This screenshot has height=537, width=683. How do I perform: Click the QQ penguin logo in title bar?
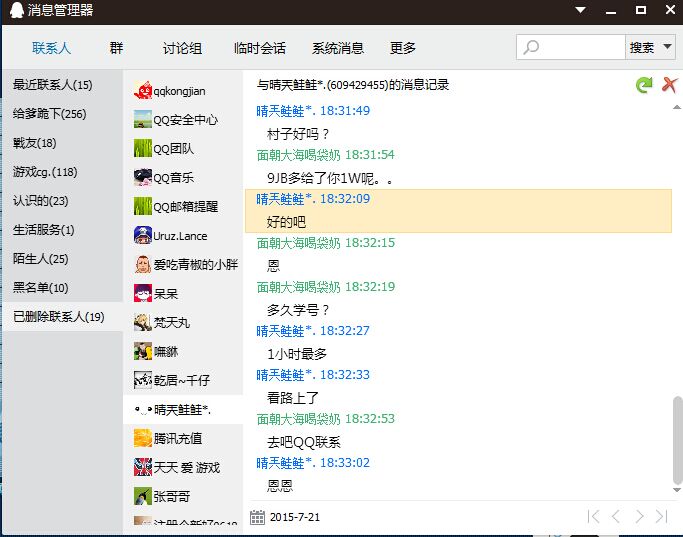click(x=12, y=11)
